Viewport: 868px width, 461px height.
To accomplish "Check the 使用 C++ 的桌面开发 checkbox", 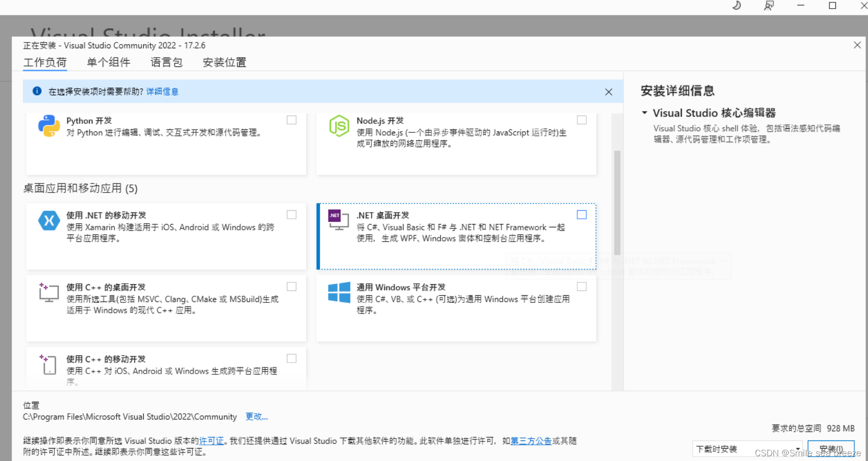I will pyautogui.click(x=292, y=287).
